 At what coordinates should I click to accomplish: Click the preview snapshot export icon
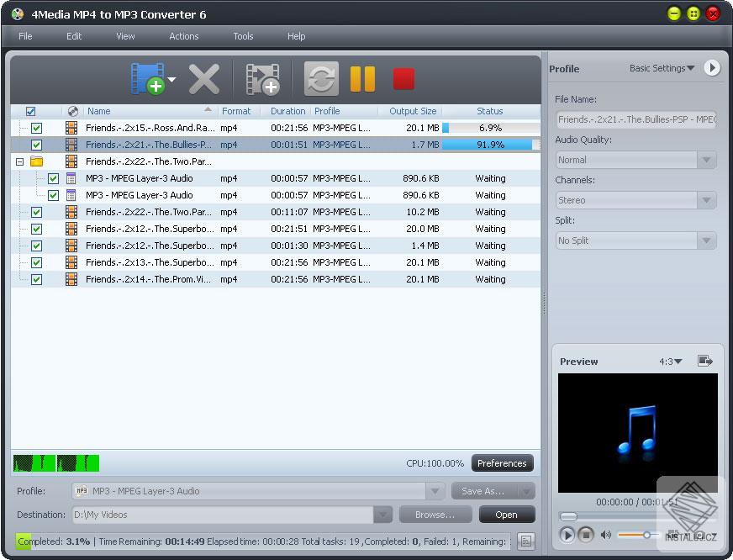point(705,361)
